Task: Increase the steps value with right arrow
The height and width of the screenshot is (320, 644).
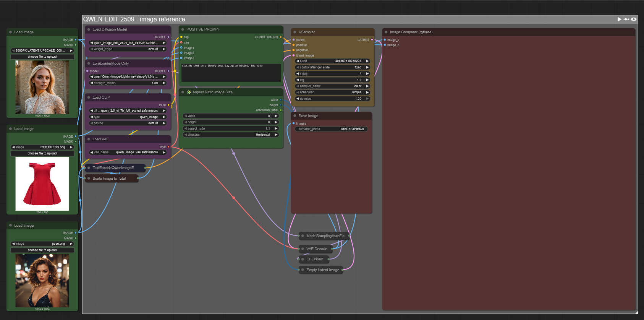Action: 367,73
